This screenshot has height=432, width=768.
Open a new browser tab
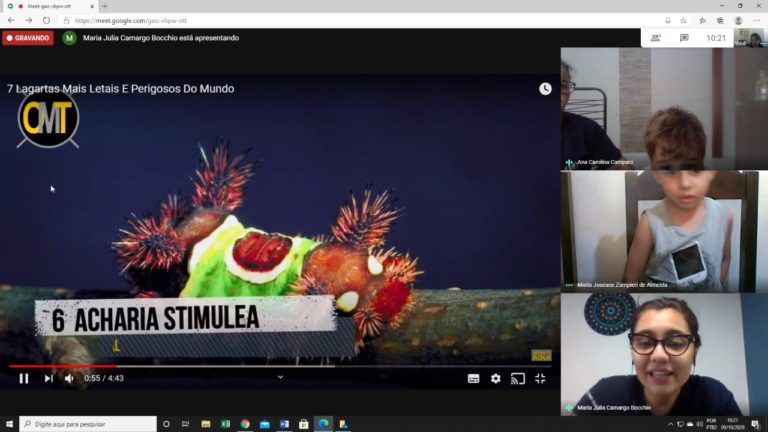[x=105, y=6]
